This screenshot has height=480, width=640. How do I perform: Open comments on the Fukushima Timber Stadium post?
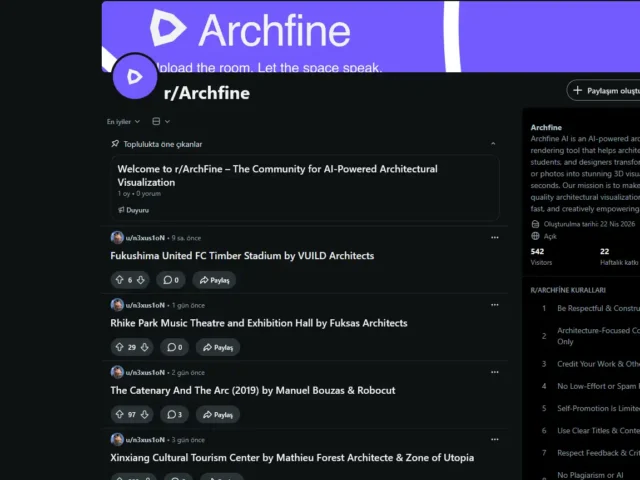[x=171, y=280]
